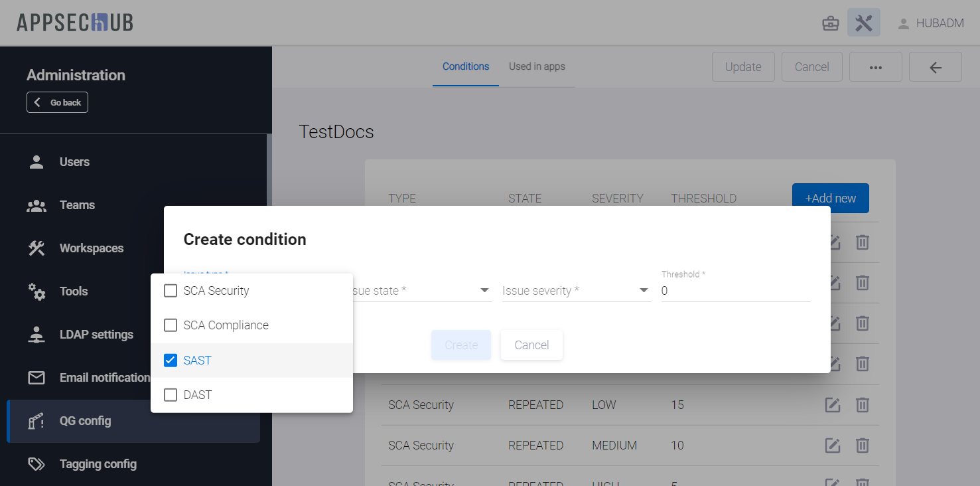Edit the SCA Security LOW condition
Image resolution: width=980 pixels, height=486 pixels.
pos(833,405)
